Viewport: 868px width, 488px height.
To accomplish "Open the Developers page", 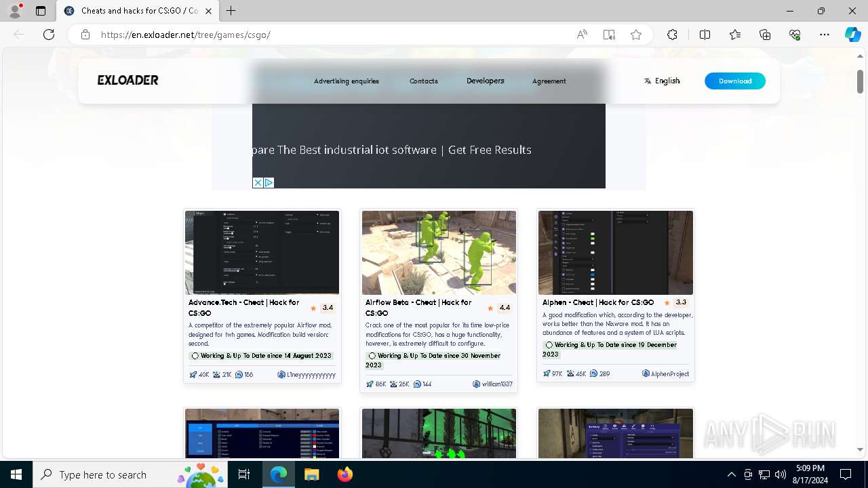I will click(x=486, y=81).
